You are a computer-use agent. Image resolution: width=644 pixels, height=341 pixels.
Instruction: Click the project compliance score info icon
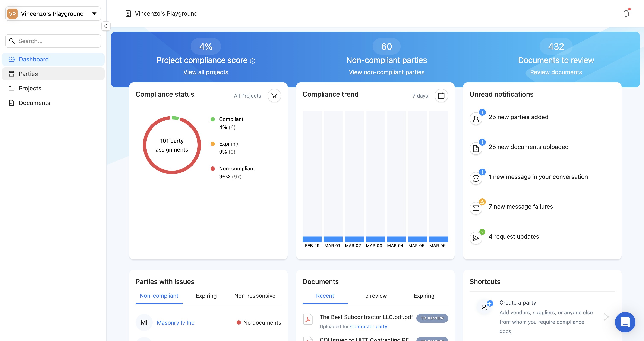click(253, 61)
